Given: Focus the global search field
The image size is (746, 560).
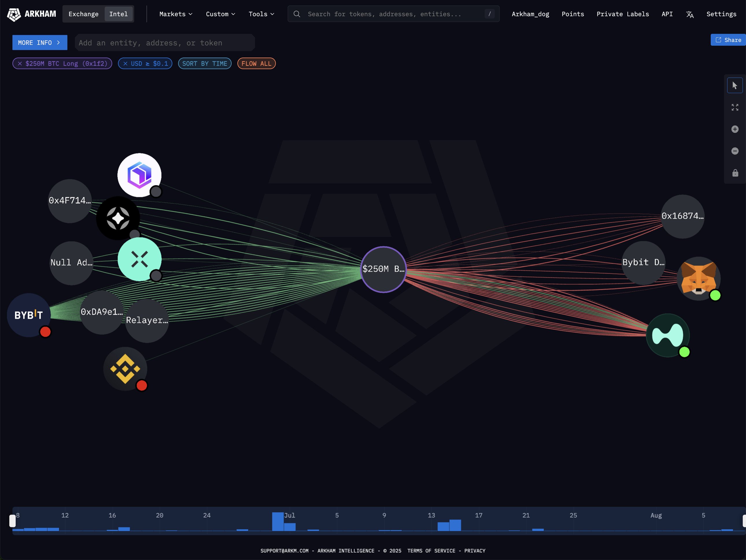Looking at the screenshot, I should (393, 14).
